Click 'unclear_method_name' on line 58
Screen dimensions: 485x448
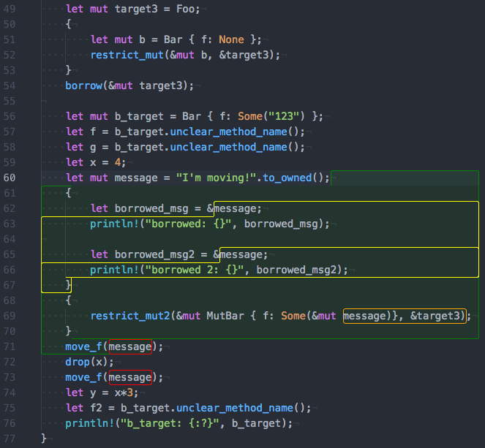pyautogui.click(x=228, y=147)
